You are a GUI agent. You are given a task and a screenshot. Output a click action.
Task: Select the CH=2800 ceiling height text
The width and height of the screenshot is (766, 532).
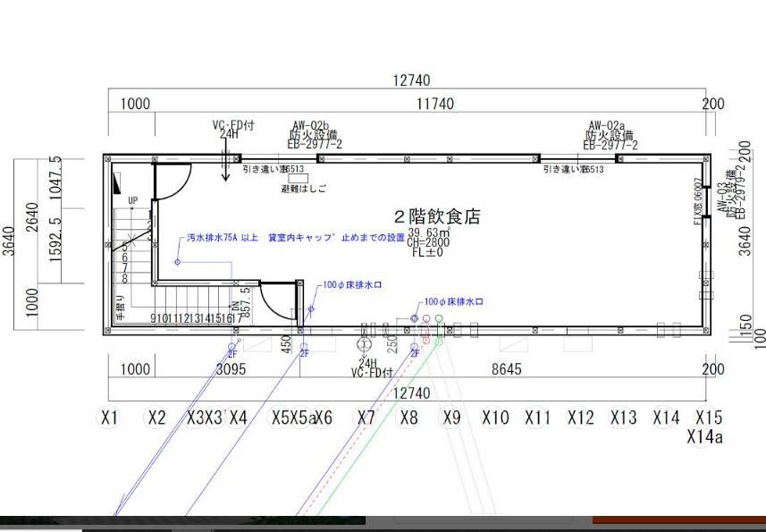click(425, 241)
